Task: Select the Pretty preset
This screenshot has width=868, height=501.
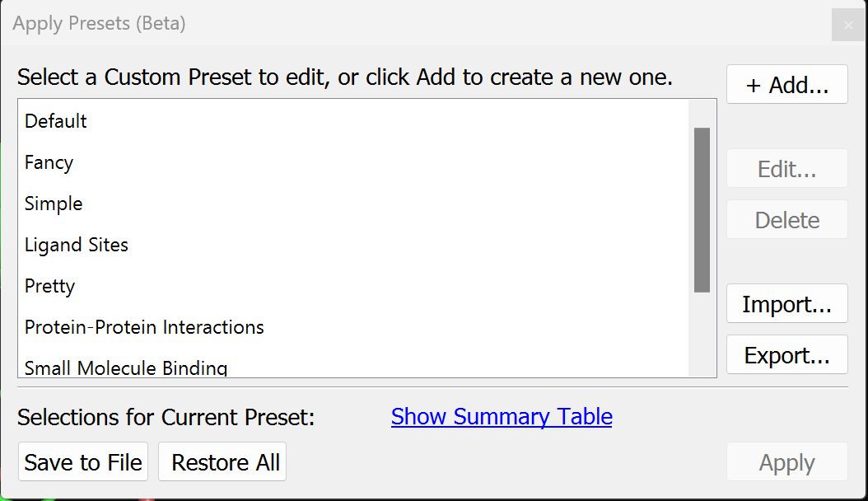Action: click(49, 286)
